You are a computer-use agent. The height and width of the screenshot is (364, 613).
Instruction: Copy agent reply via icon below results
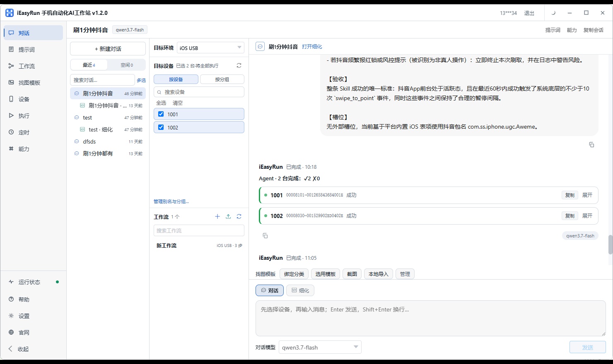click(265, 236)
